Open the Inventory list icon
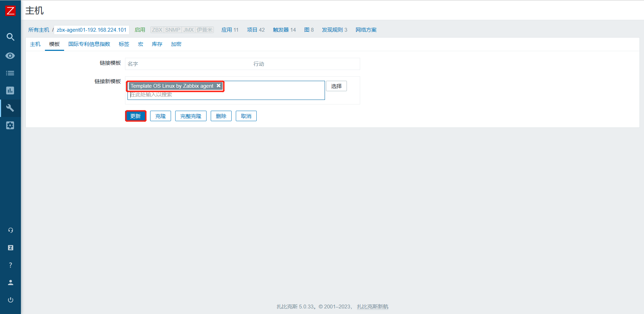 [10, 73]
